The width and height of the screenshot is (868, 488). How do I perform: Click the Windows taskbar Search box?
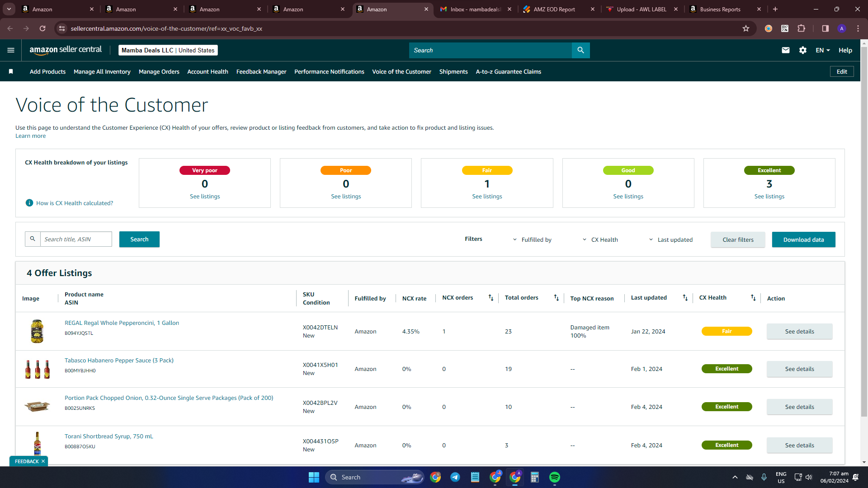[374, 477]
